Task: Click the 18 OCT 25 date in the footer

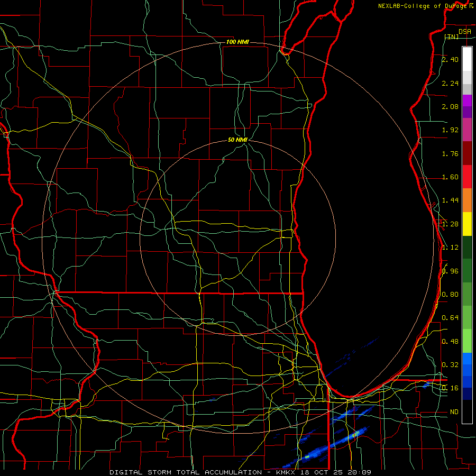Action: (323, 472)
